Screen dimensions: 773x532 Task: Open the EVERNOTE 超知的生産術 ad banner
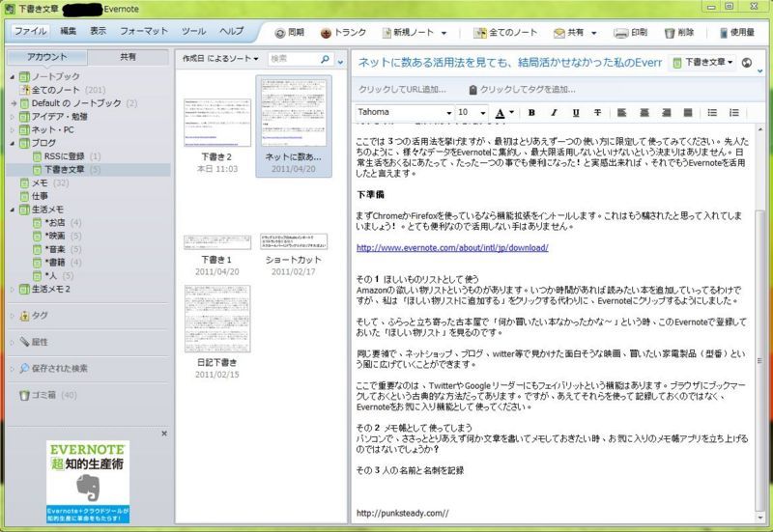(88, 482)
